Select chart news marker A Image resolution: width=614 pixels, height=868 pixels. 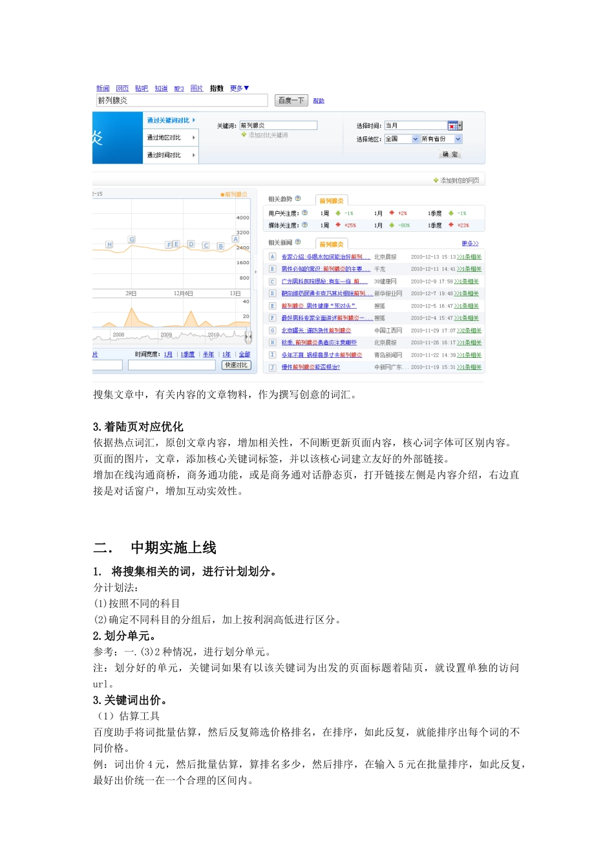[x=235, y=239]
